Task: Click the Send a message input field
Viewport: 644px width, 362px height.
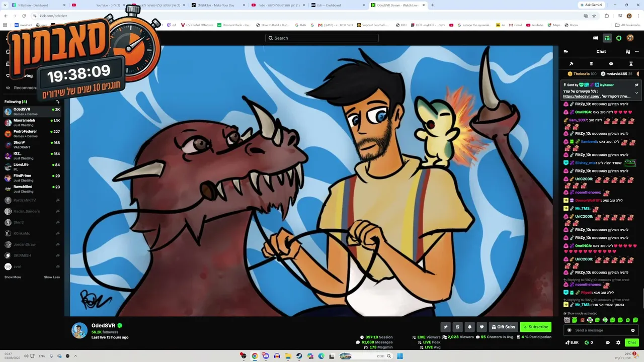Action: (x=601, y=330)
